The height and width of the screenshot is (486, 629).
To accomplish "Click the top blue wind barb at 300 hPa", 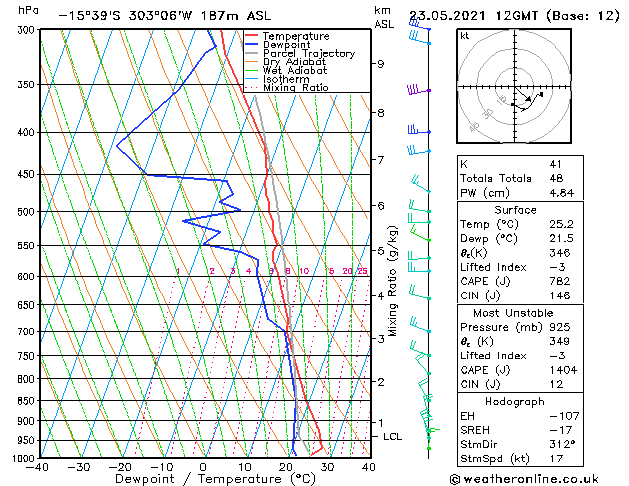I will pos(420,25).
